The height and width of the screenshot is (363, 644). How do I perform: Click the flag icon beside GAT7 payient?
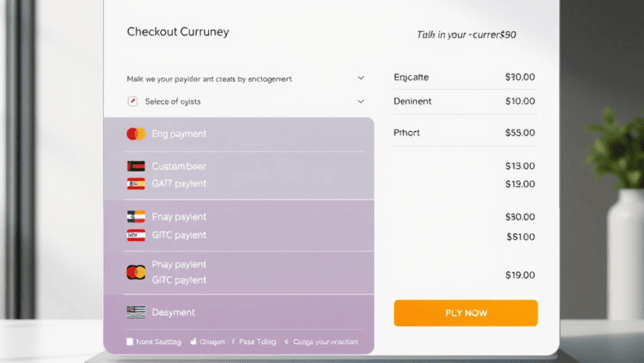point(136,184)
